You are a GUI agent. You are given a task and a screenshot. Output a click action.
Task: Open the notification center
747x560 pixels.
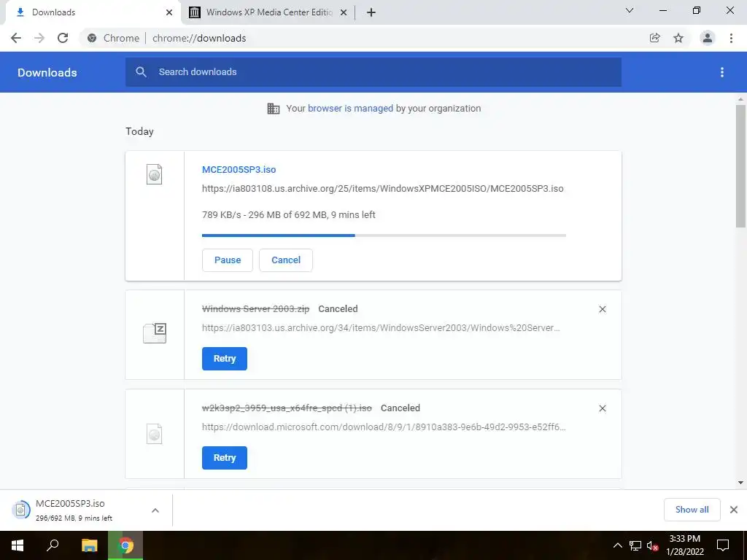723,545
